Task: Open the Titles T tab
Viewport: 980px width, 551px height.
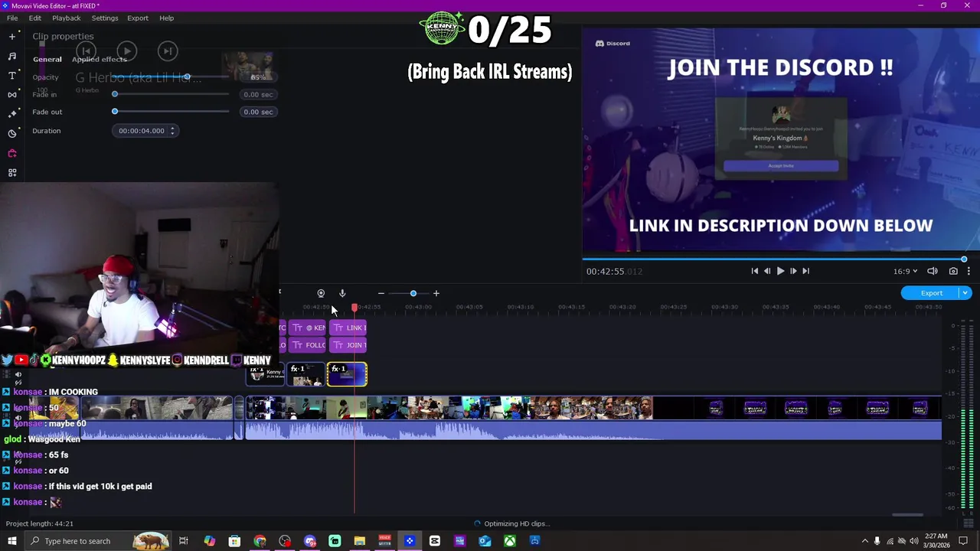Action: [11, 75]
